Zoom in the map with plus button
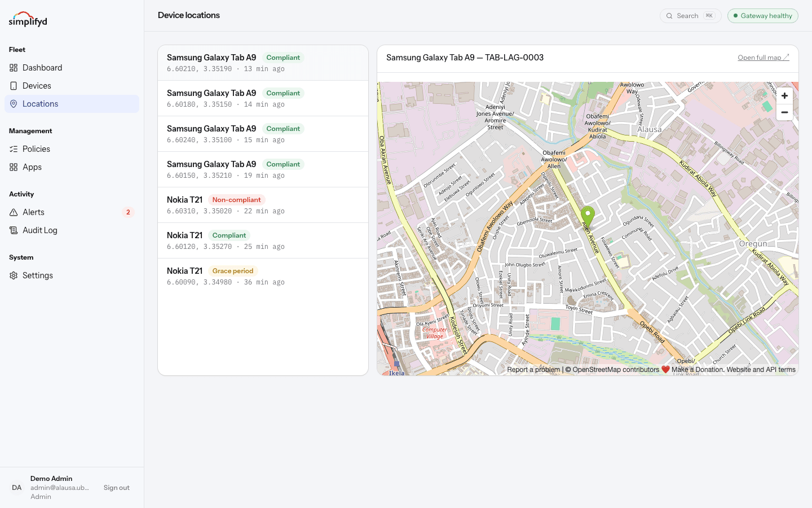Screen dimensions: 812x508 pos(784,96)
